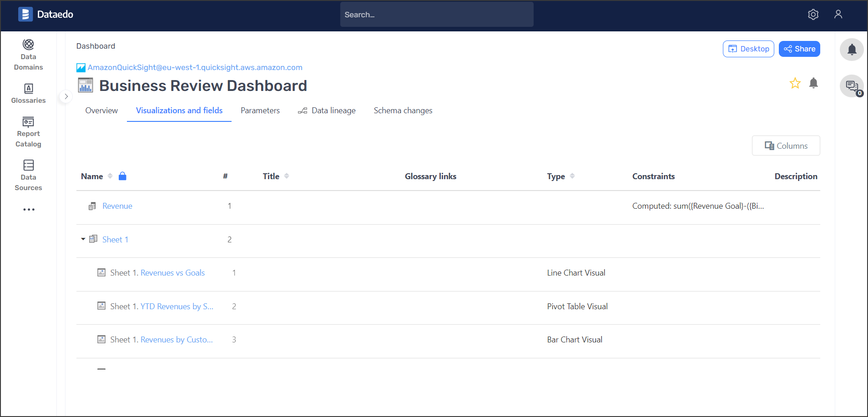868x417 pixels.
Task: Open Glossaries in sidebar
Action: [28, 94]
